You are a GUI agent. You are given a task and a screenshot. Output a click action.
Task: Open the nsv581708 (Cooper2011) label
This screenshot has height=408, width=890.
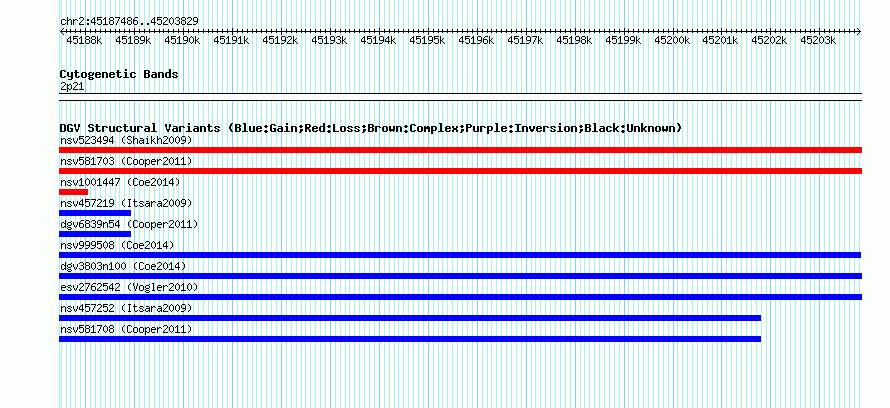click(126, 329)
